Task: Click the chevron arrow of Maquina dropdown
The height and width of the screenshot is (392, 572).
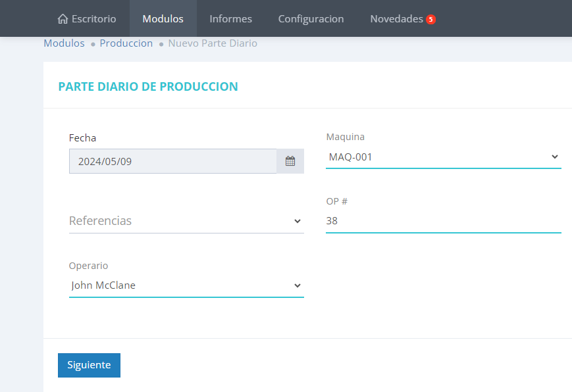Action: [x=554, y=157]
